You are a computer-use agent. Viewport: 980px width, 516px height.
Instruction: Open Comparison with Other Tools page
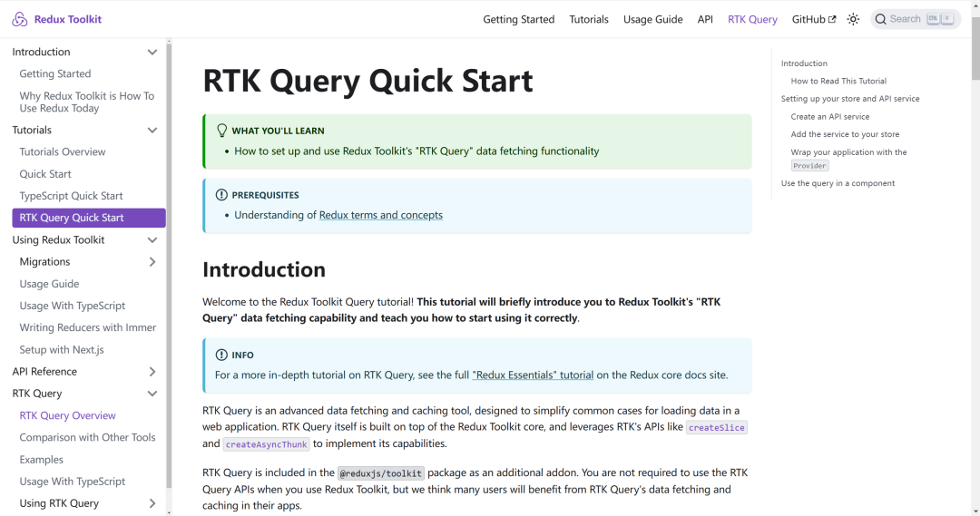(x=87, y=437)
